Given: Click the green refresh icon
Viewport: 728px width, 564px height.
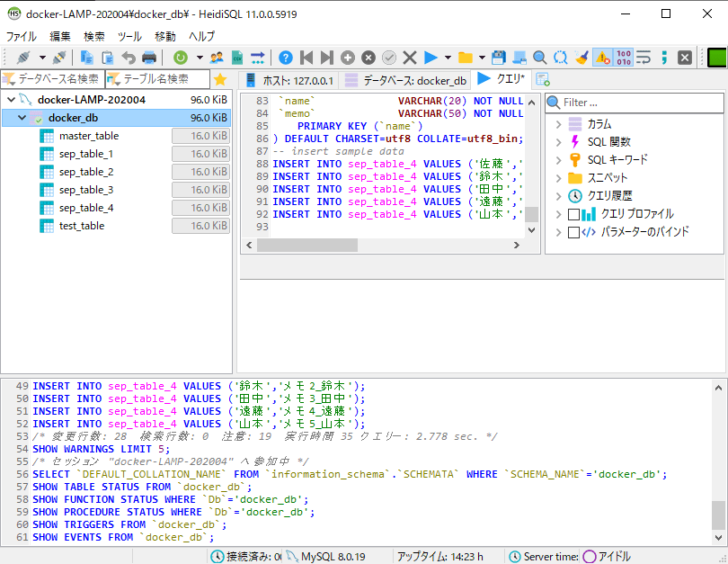Looking at the screenshot, I should [180, 58].
